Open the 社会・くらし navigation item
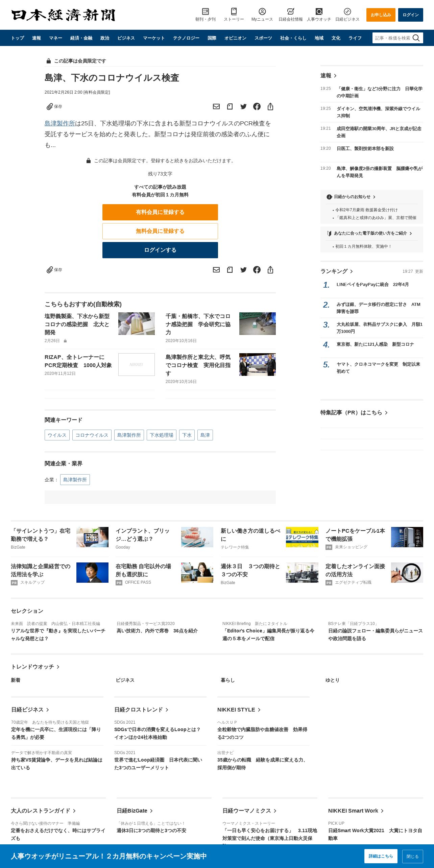Viewport: 434px width, 868px height. [x=293, y=38]
